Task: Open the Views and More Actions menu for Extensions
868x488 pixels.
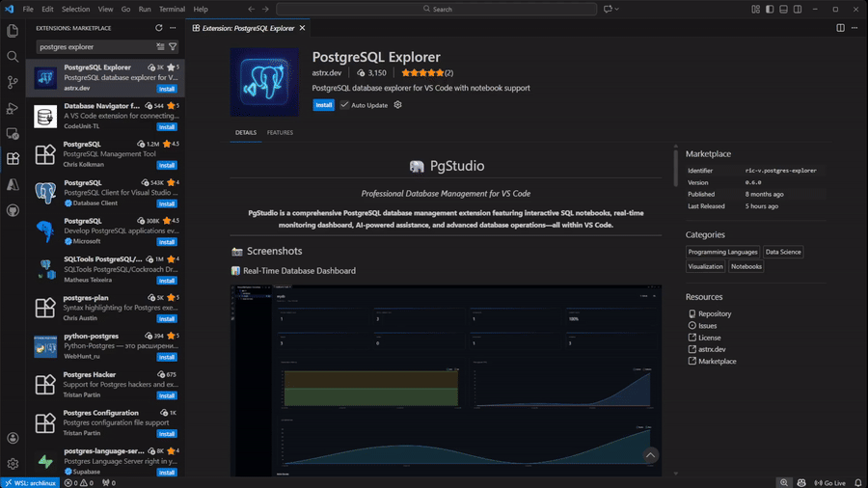Action: pyautogui.click(x=173, y=28)
